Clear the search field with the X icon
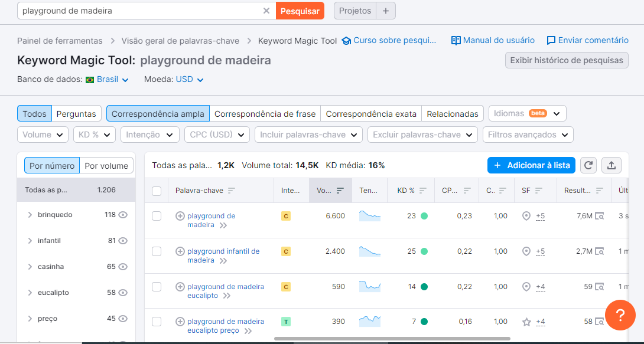 click(266, 11)
